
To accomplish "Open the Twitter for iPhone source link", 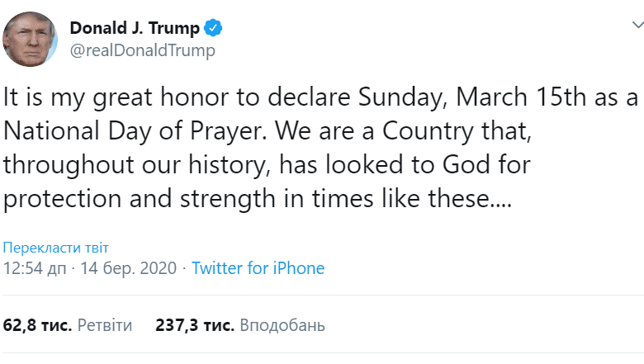I will tap(258, 268).
